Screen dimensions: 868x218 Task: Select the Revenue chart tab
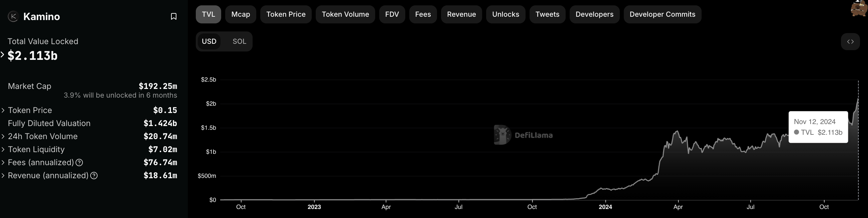click(x=461, y=14)
